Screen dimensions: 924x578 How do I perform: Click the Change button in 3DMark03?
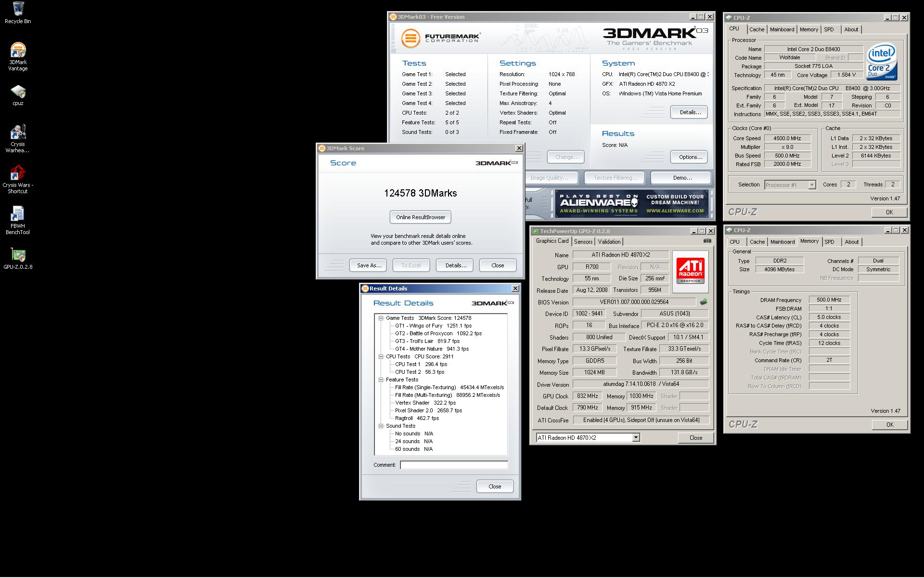click(566, 157)
